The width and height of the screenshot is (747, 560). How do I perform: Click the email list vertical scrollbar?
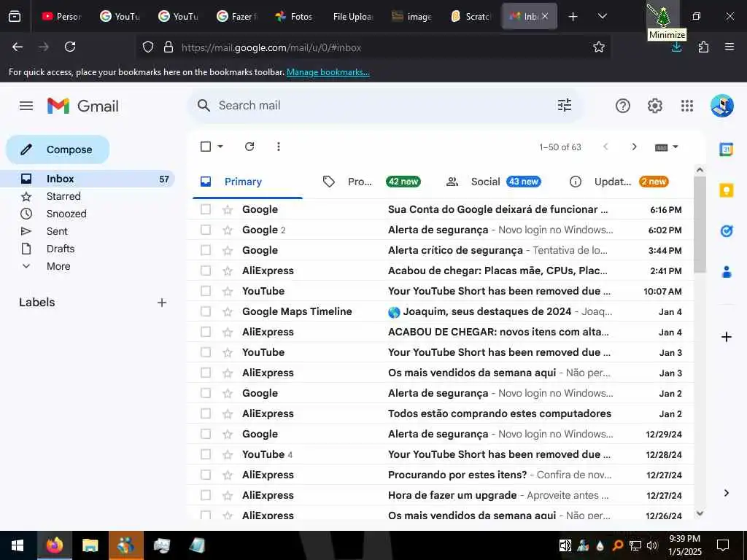pyautogui.click(x=700, y=224)
